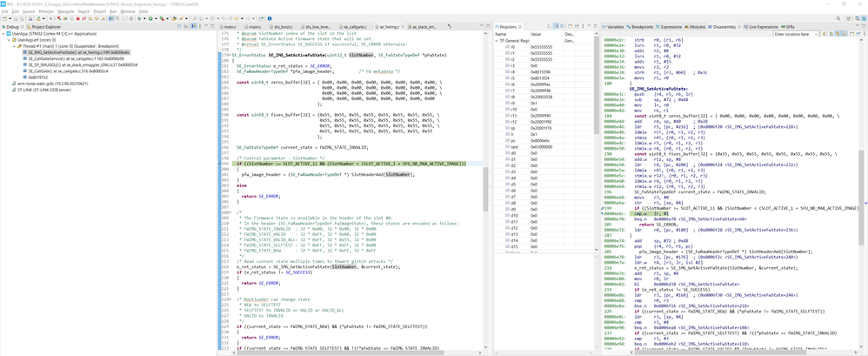
Task: Click the Step Over toolbar icon
Action: (97, 19)
